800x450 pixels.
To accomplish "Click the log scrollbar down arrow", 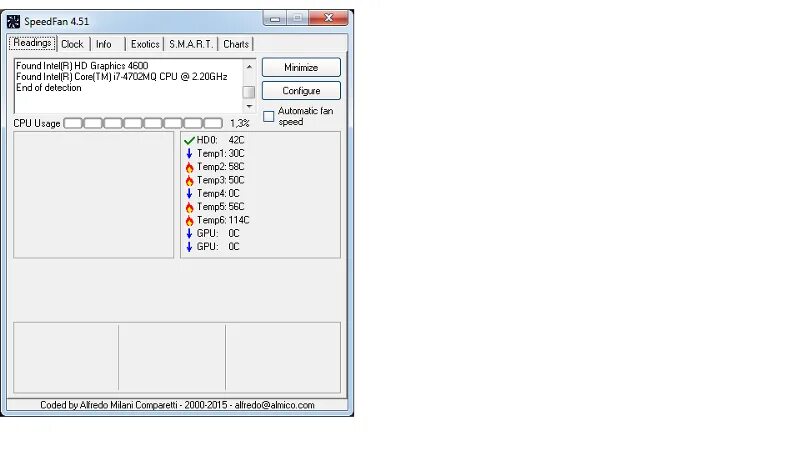I will [249, 106].
